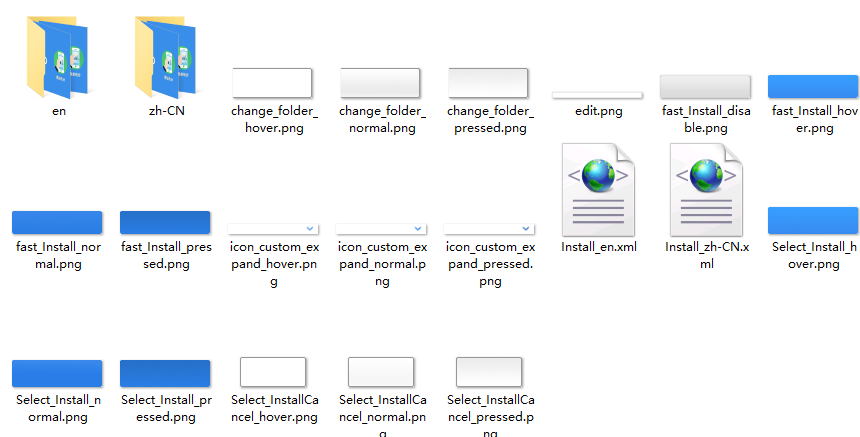
Task: Select Select_InstallCancel_pressed.png file
Action: pos(489,372)
